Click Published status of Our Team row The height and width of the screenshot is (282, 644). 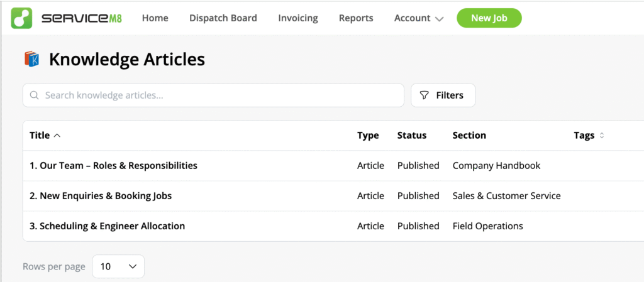point(418,166)
